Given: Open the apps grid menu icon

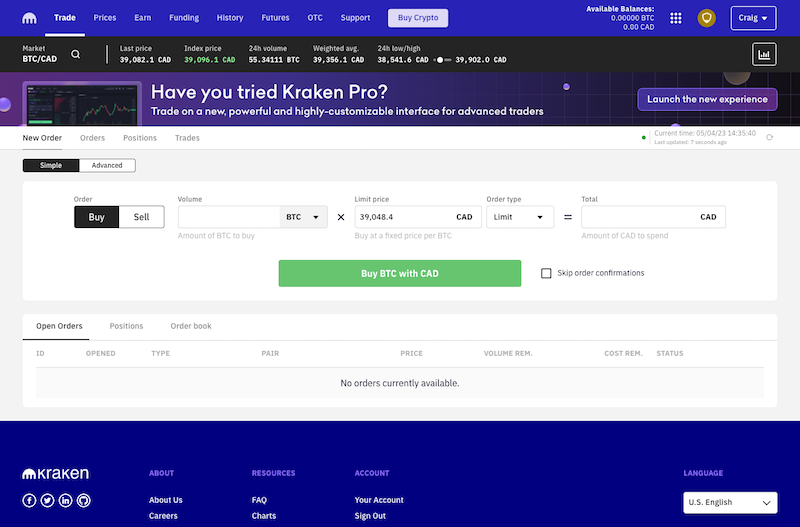Looking at the screenshot, I should (676, 18).
